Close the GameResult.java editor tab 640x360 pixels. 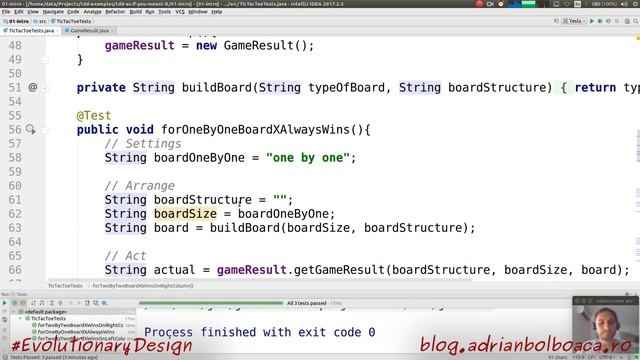113,31
